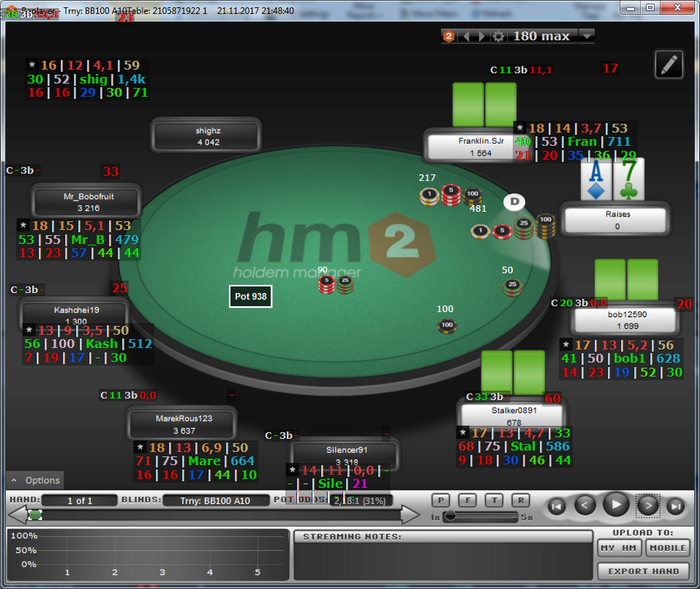Minimize the Replayer window
The width and height of the screenshot is (700, 589).
pos(630,8)
